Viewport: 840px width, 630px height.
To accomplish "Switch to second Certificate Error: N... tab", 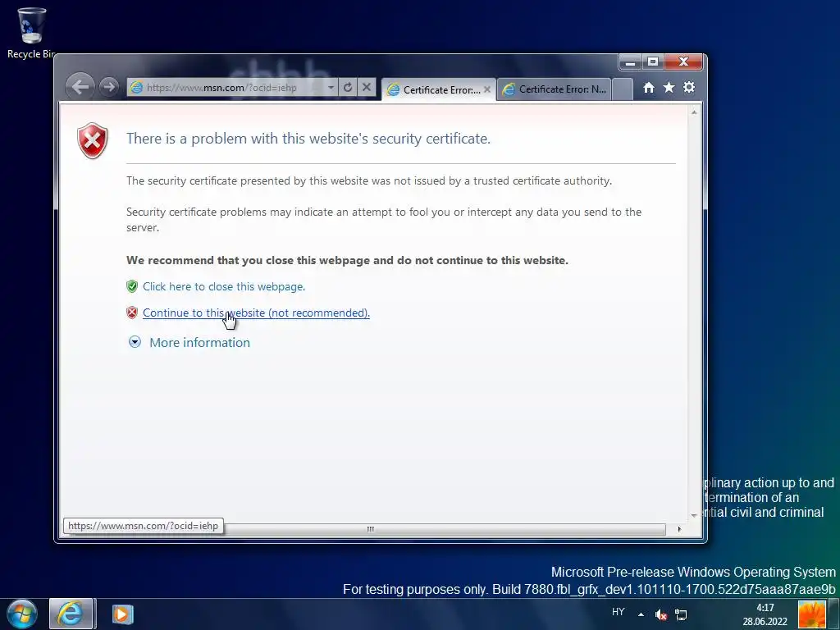I will coord(555,89).
